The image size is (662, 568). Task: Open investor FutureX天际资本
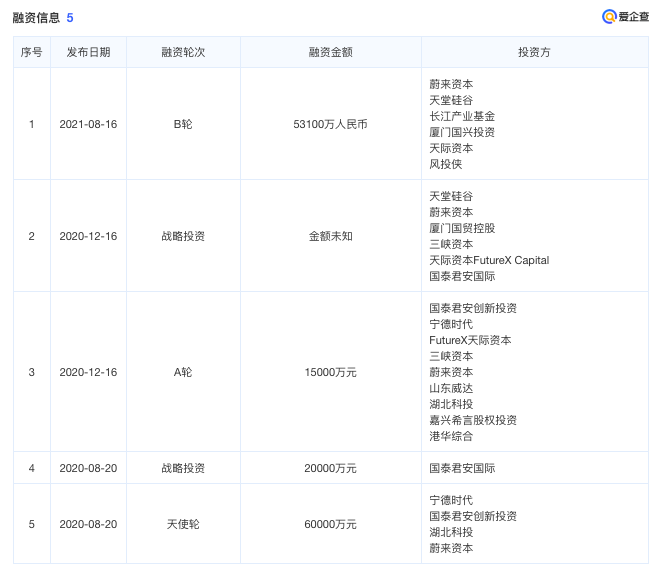click(470, 340)
